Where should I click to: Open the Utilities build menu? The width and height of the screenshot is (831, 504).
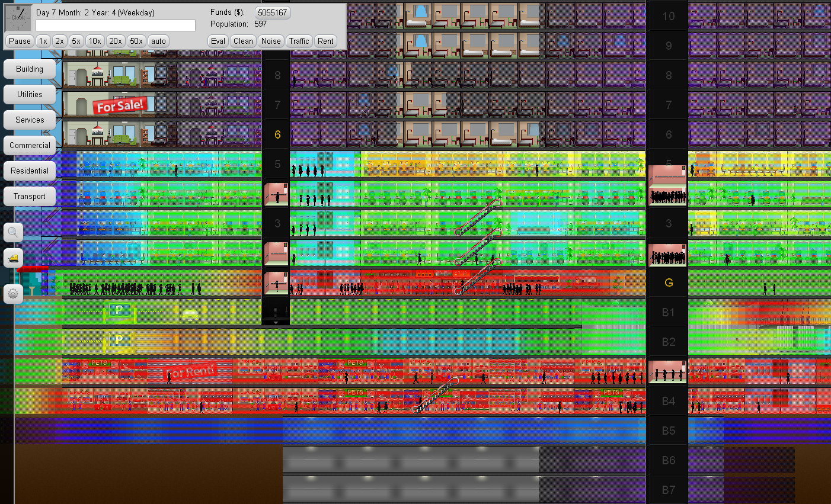click(30, 94)
